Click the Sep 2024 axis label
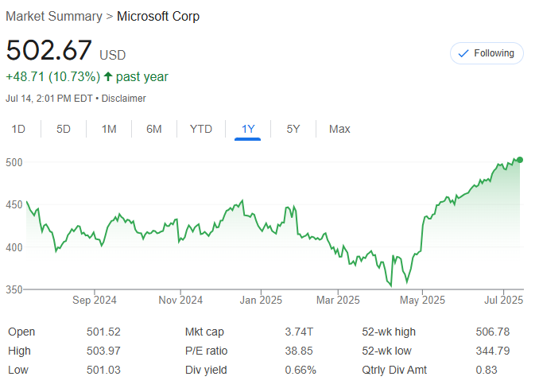 95,301
